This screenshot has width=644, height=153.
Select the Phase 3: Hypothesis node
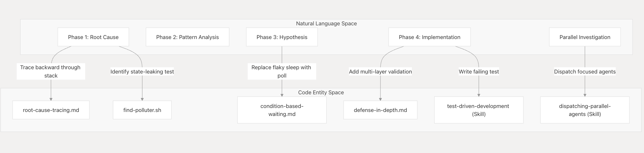(282, 37)
